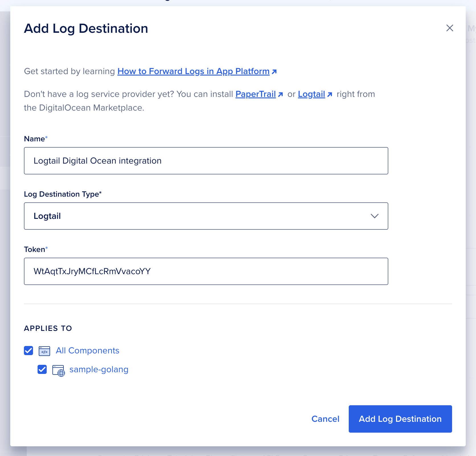
Task: Click the chevron arrow in the Logtail selector
Action: pyautogui.click(x=374, y=216)
